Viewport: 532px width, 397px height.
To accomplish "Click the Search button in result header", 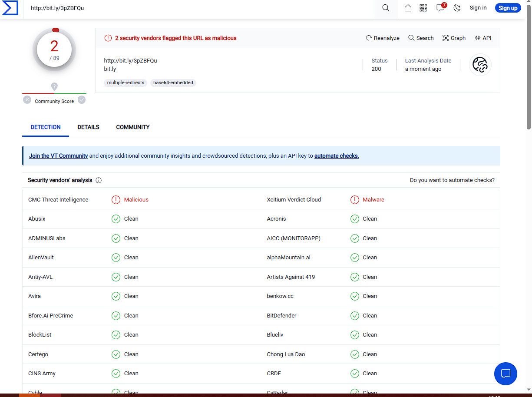I will pyautogui.click(x=421, y=38).
